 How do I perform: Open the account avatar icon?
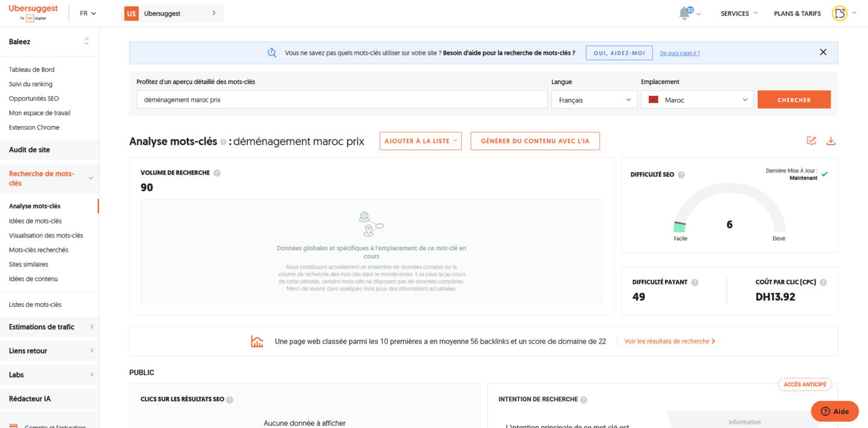(x=839, y=13)
